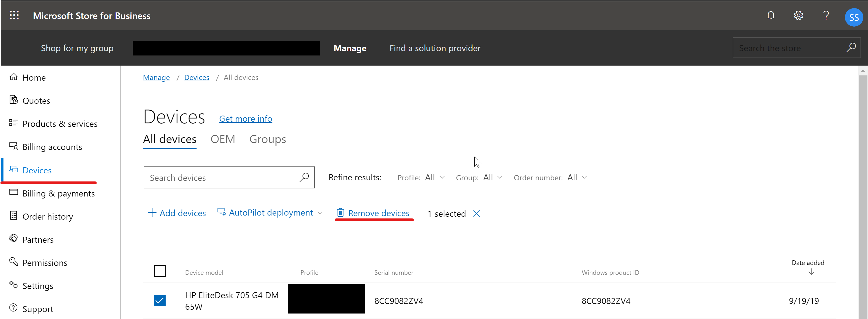Open Shop for my group
868x319 pixels.
[x=77, y=48]
